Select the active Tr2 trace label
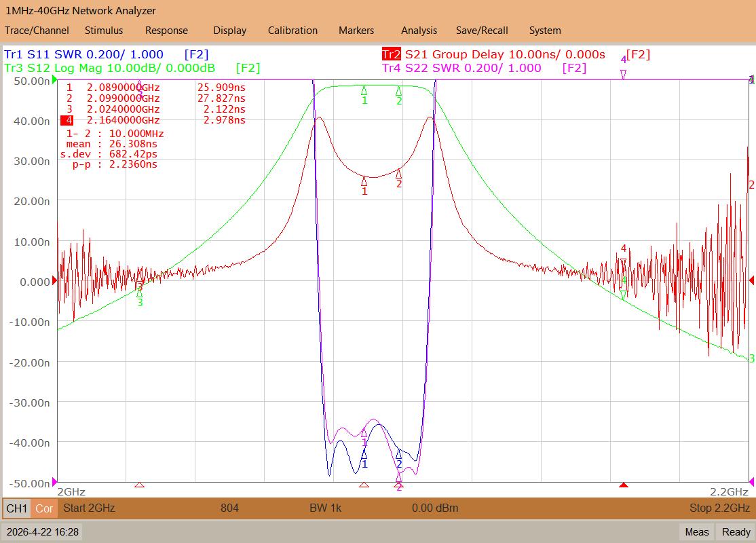This screenshot has height=543, width=756. pos(391,54)
